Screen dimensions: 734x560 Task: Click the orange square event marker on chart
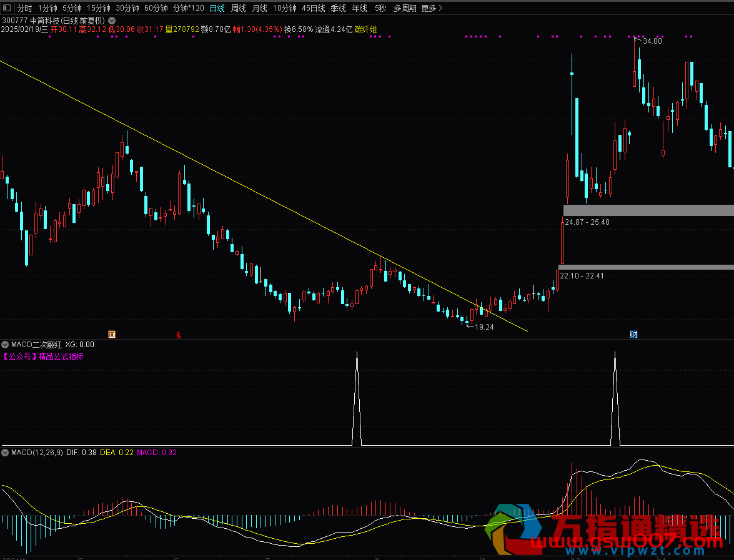click(x=112, y=334)
